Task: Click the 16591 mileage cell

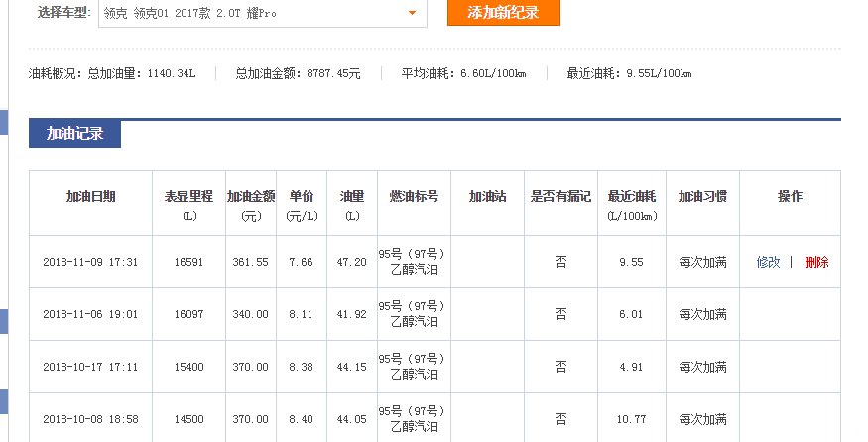Action: (x=188, y=262)
